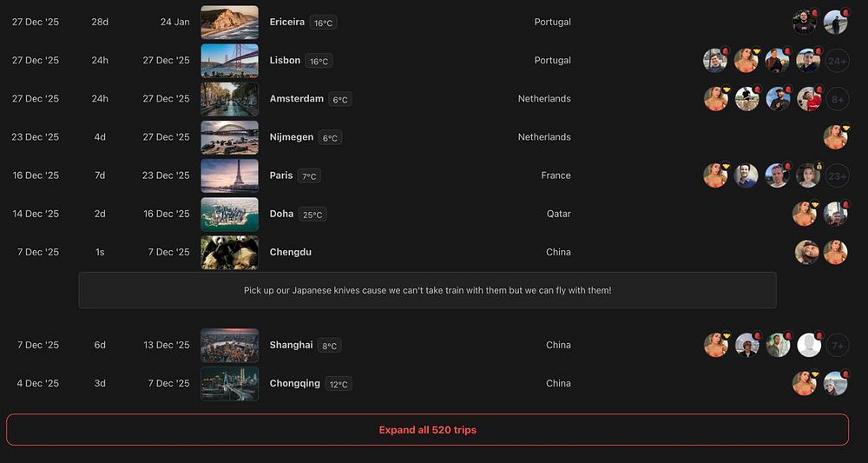Click the '7+' more travelers badge in Shanghai row
868x463 pixels.
tap(838, 345)
